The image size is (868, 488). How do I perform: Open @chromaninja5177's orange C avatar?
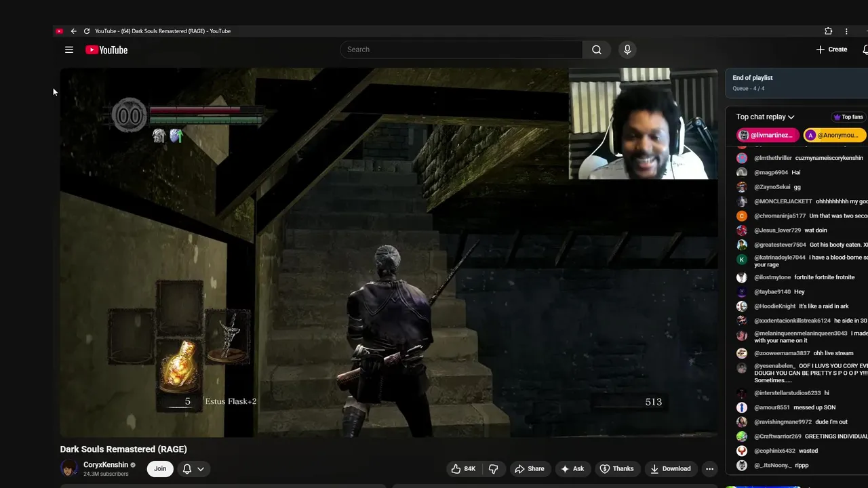[x=742, y=216]
